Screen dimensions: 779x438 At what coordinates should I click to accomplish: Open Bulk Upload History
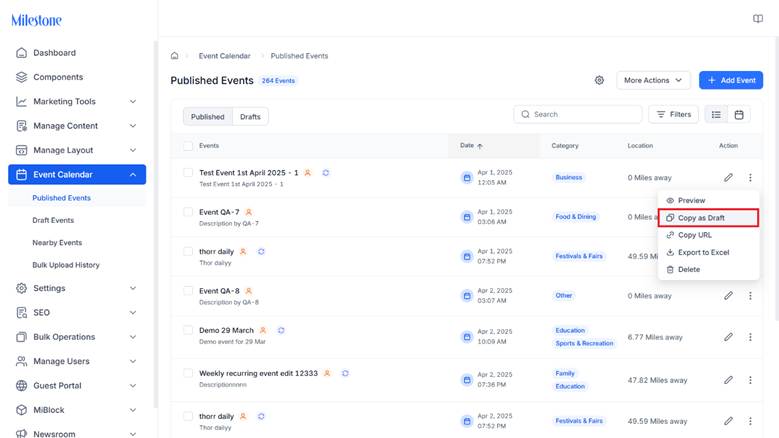click(x=66, y=265)
